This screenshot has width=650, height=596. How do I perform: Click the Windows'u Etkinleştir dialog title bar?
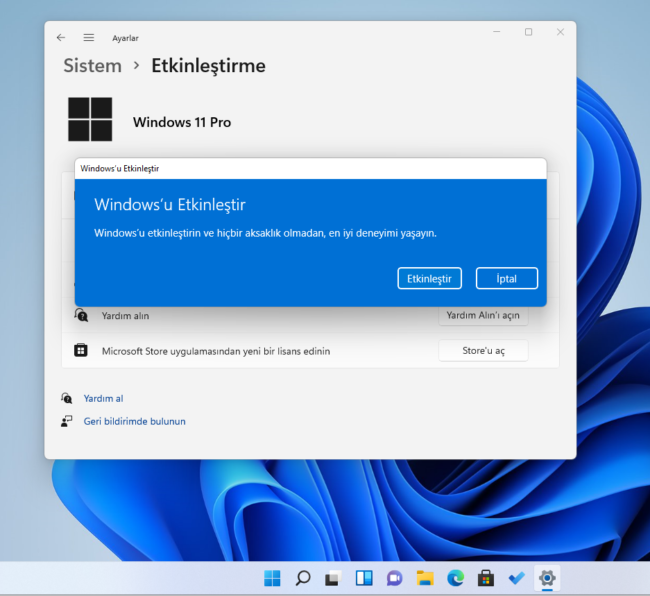point(310,168)
